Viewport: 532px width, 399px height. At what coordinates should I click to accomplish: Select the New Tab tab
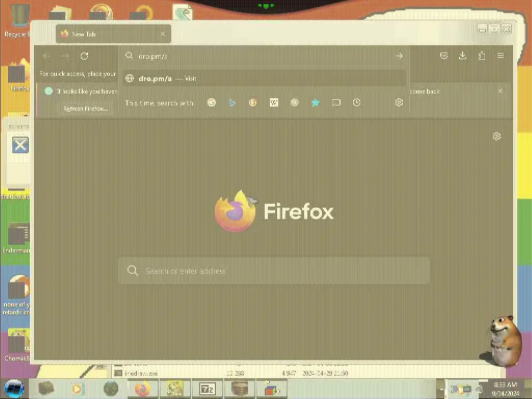click(113, 34)
